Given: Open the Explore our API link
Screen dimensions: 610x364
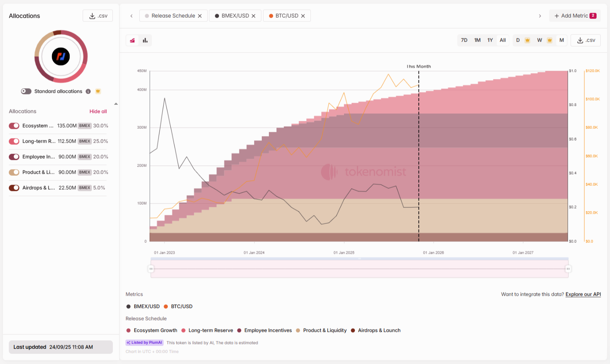Looking at the screenshot, I should point(583,294).
